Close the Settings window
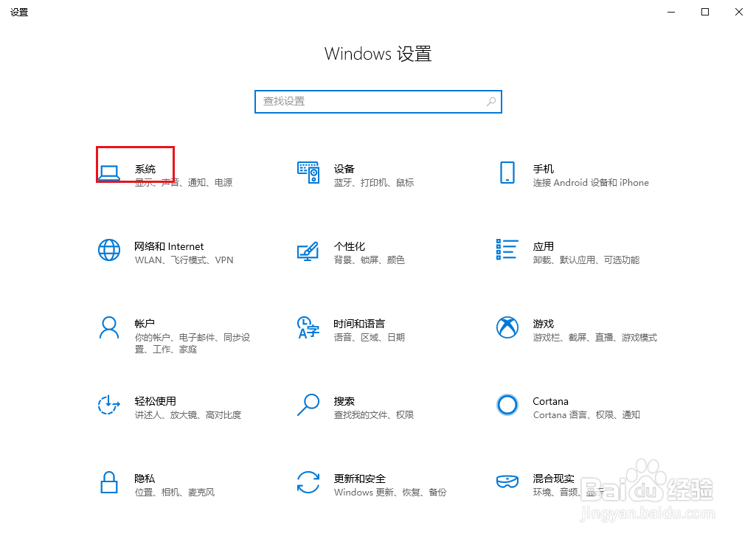Screen dimensions: 756x539 [x=738, y=12]
